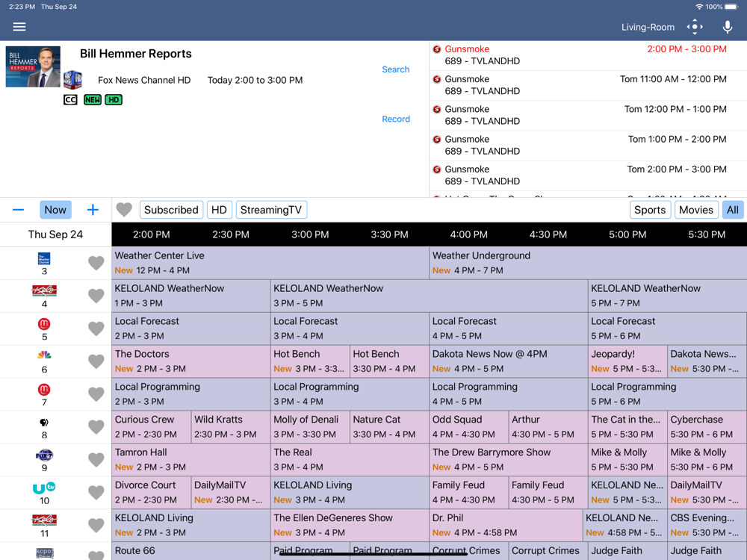This screenshot has height=560, width=747.
Task: Tap the microphone voice search icon
Action: click(727, 27)
